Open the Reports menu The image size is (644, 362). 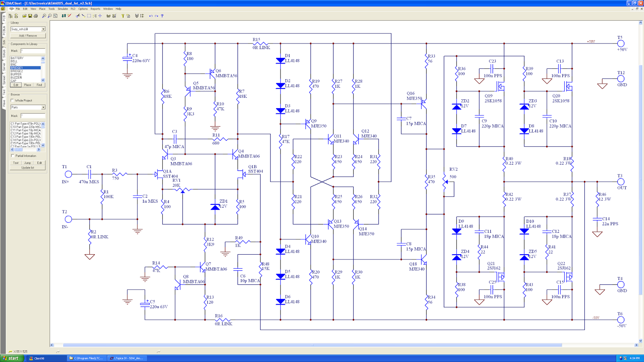(x=95, y=8)
